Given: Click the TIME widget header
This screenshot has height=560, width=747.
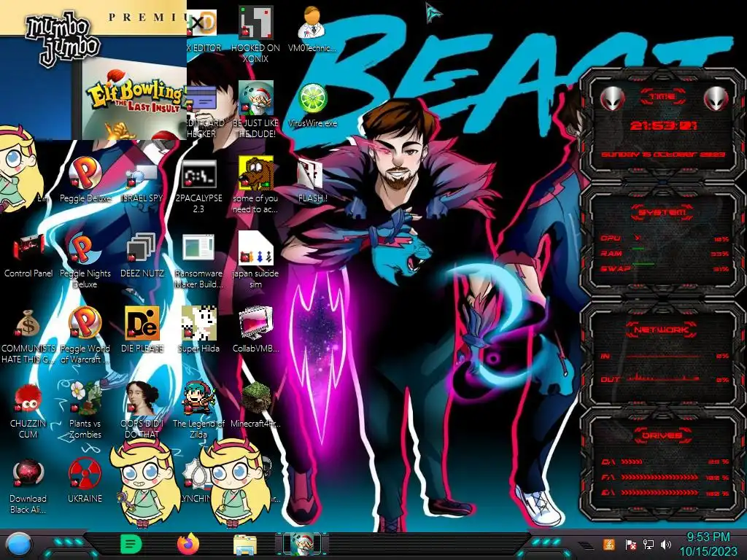Looking at the screenshot, I should point(662,97).
